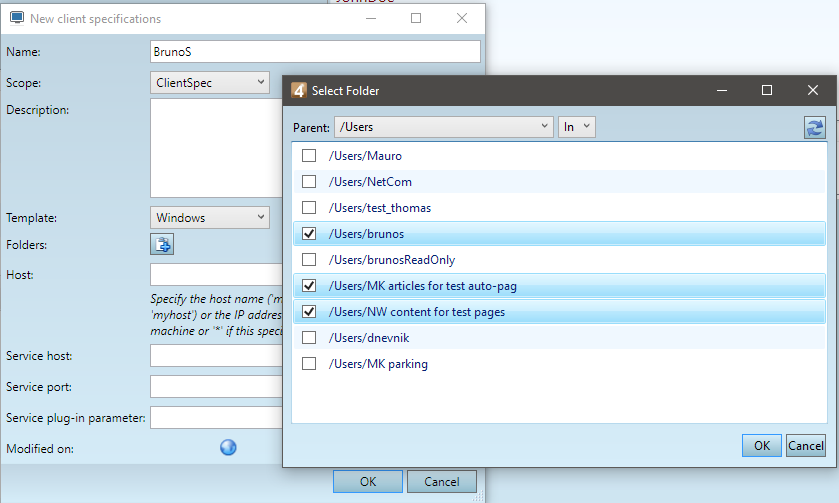Check the /Users/brunosReadOnly checkbox
This screenshot has height=503, width=839.
(309, 260)
